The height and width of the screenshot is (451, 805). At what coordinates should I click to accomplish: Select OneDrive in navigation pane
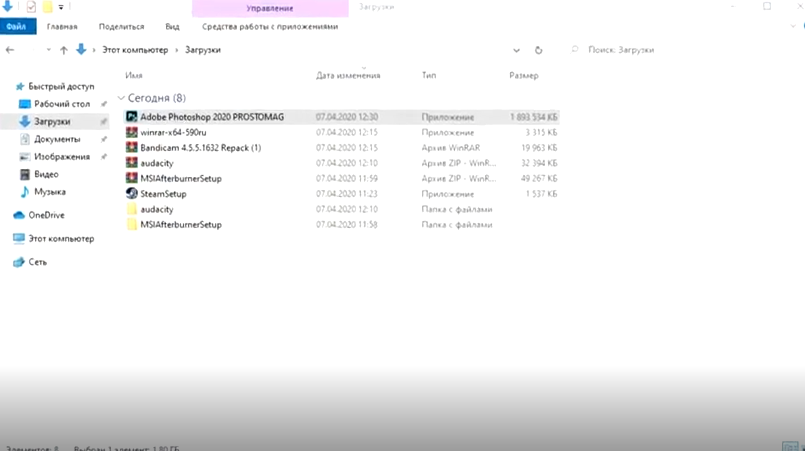[x=46, y=215]
